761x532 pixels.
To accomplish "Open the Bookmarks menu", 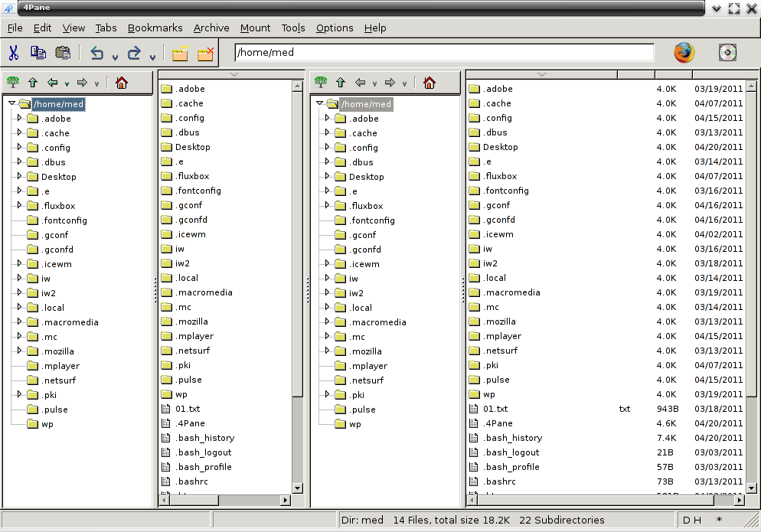I will (x=155, y=28).
